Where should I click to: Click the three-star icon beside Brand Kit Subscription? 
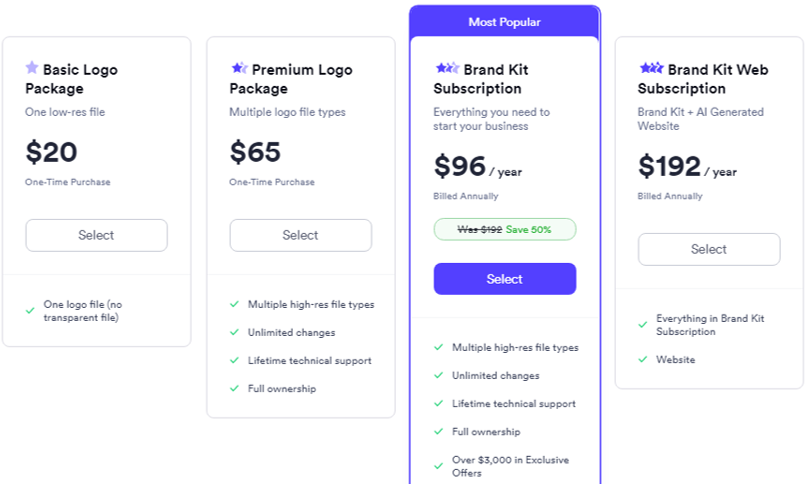tap(447, 67)
